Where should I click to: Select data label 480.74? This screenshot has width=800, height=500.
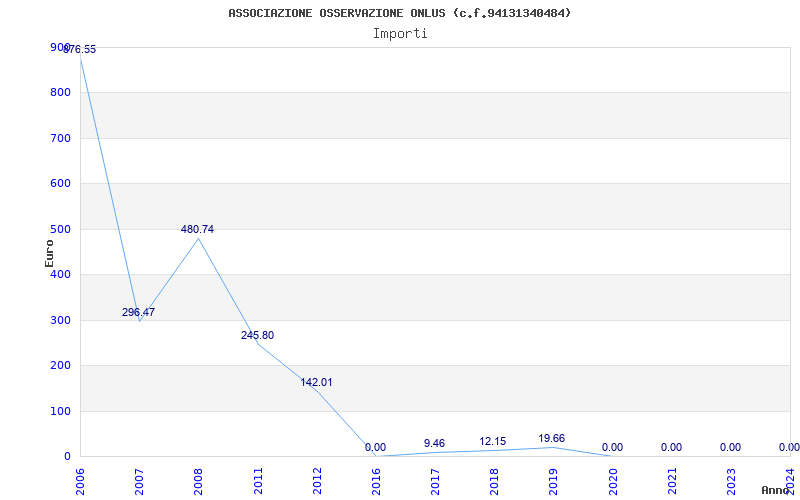(197, 230)
